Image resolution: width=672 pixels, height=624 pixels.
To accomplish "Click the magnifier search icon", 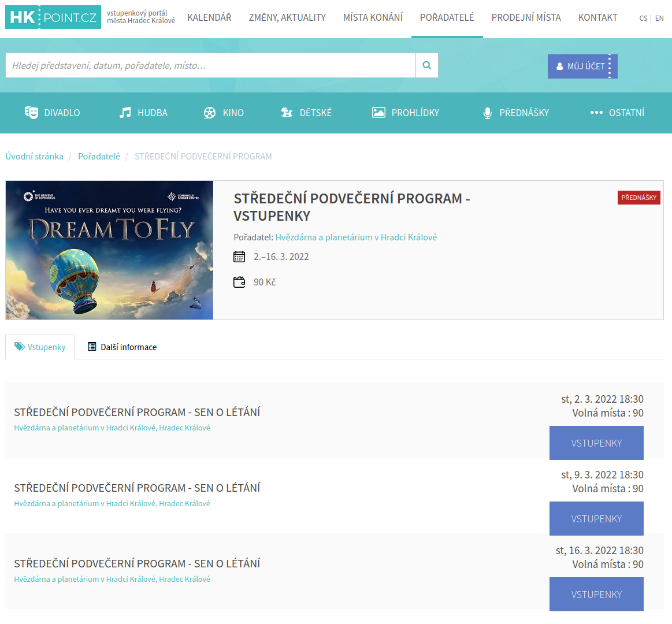I will click(427, 65).
